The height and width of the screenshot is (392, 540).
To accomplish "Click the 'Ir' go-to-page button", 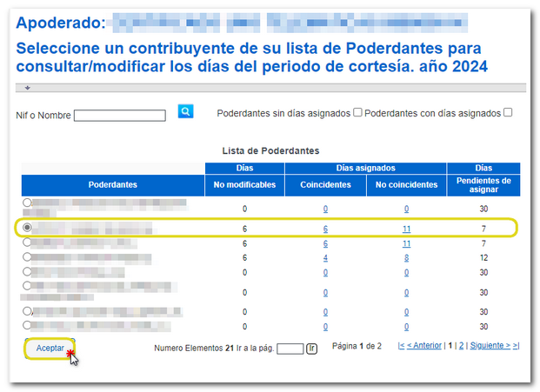I will 312,349.
